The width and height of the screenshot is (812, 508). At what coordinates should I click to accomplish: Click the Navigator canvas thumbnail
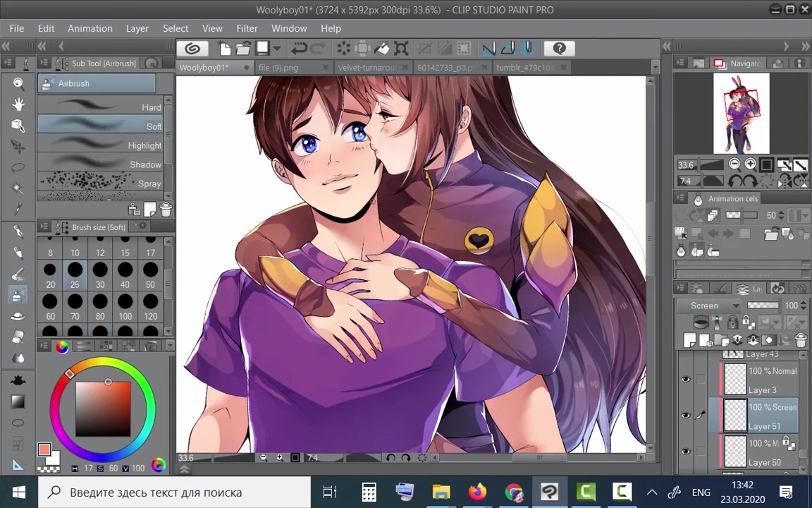(x=740, y=113)
